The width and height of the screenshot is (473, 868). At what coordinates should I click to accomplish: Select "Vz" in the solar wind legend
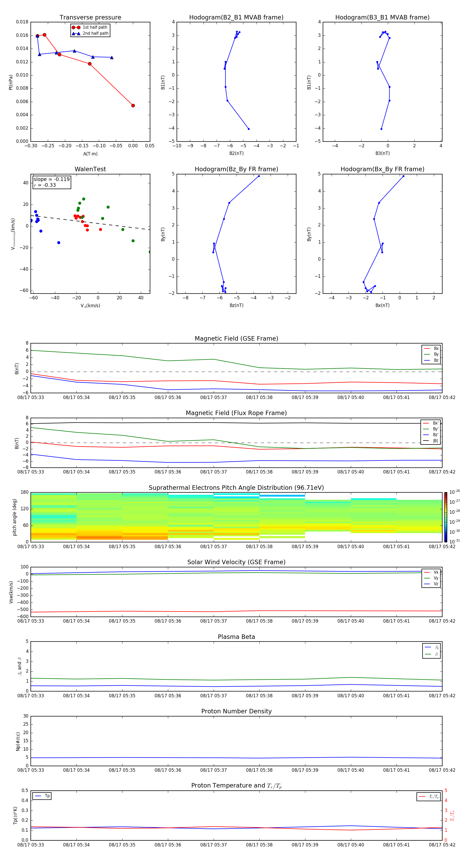coord(431,584)
